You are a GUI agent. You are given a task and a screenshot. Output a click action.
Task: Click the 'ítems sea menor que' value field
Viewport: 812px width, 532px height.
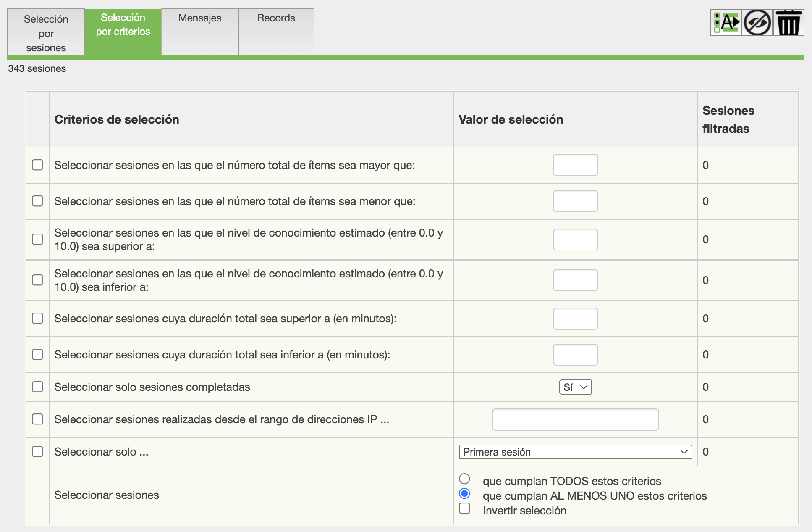575,201
